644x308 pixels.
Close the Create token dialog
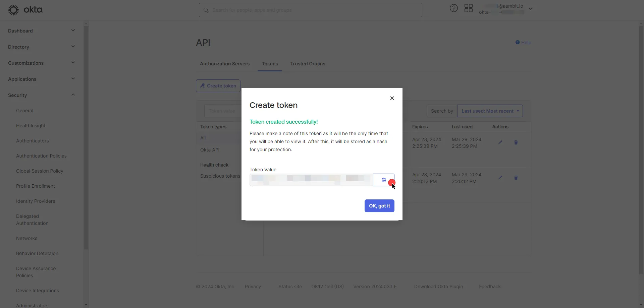[392, 98]
